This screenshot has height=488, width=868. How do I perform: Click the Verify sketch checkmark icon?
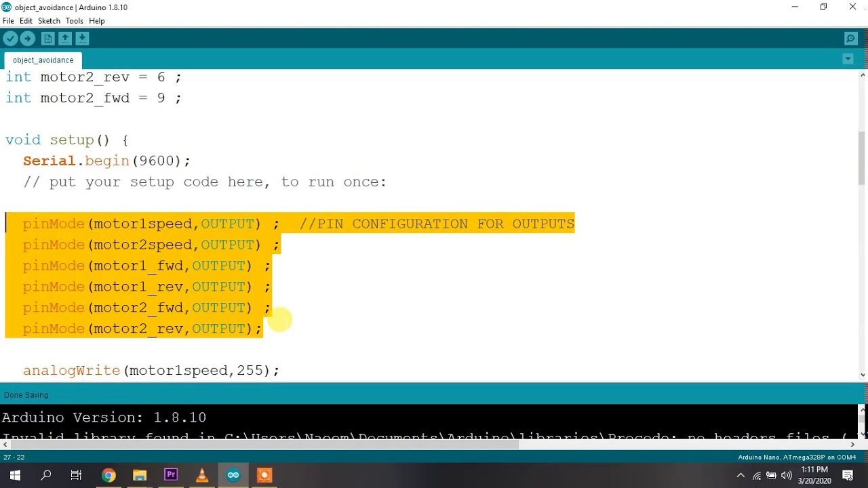click(10, 39)
